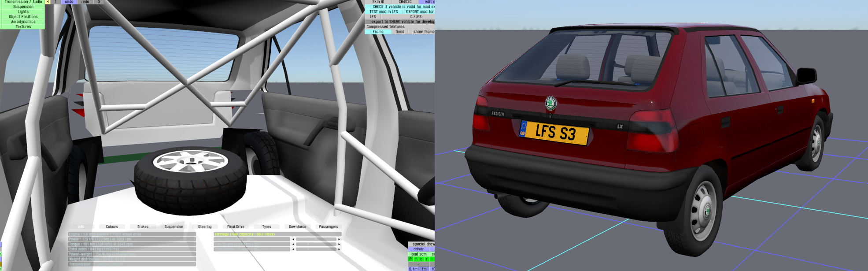
Task: Switch to the Colours tab
Action: (112, 226)
